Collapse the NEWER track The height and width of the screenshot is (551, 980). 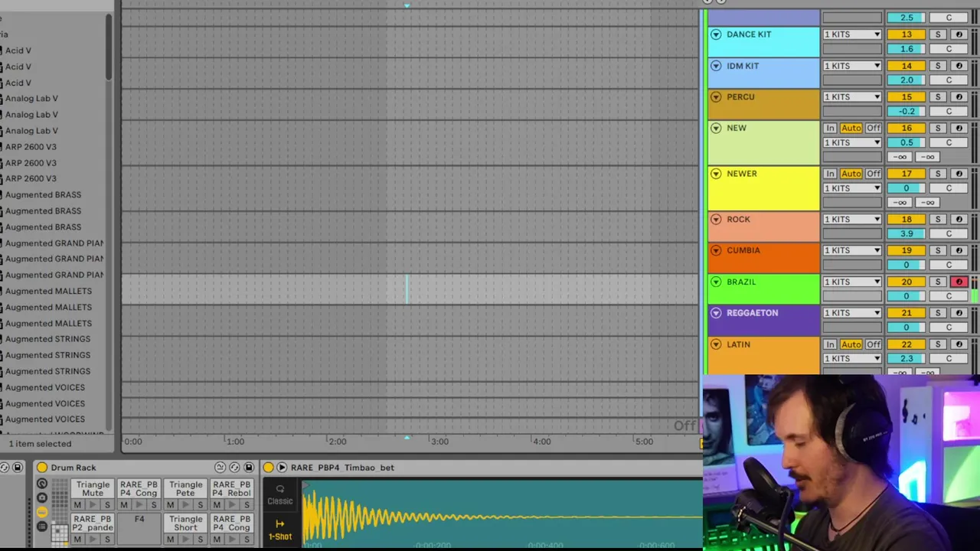716,174
